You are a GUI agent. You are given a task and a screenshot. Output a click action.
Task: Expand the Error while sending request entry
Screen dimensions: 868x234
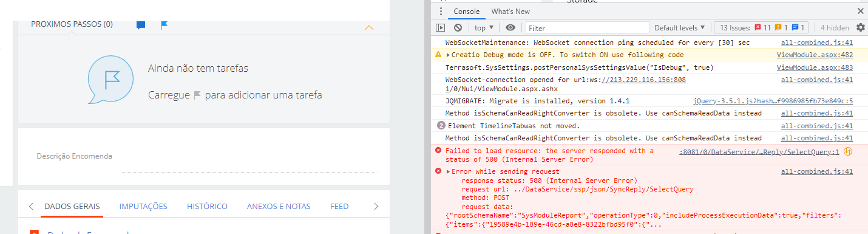tap(448, 172)
